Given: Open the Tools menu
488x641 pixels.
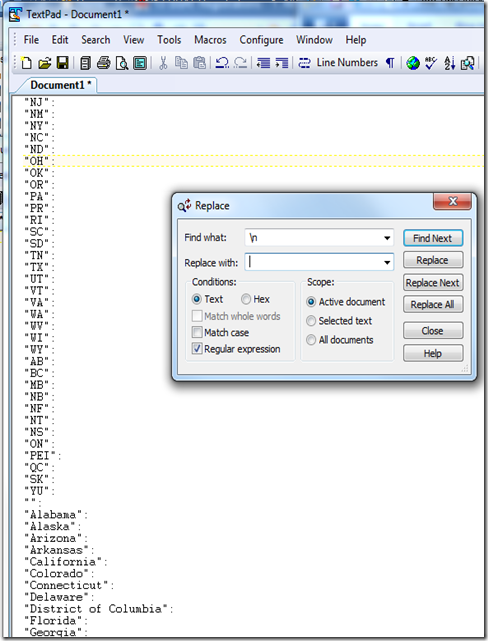Looking at the screenshot, I should [169, 40].
